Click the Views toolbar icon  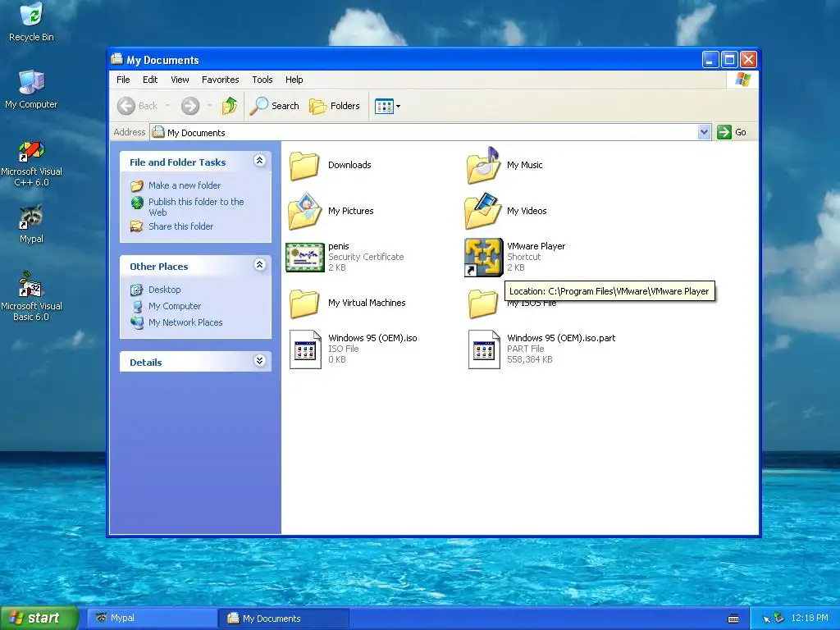tap(384, 106)
